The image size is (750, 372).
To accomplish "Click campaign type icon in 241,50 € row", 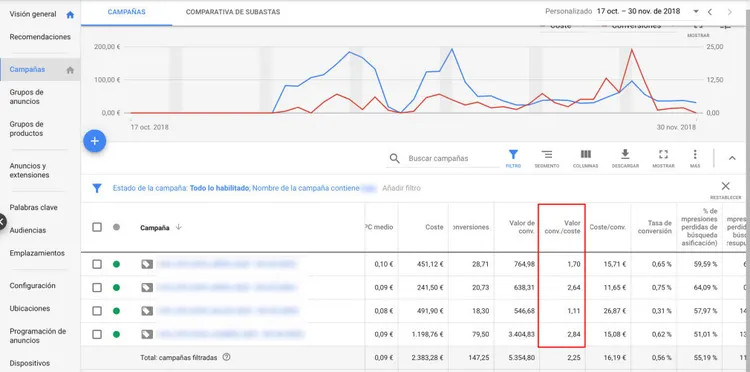I will point(147,287).
